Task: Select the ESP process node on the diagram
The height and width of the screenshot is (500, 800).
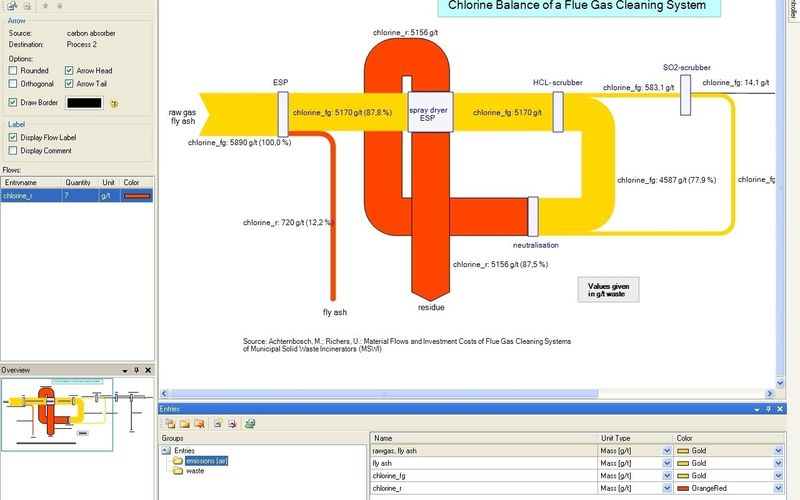Action: (283, 114)
